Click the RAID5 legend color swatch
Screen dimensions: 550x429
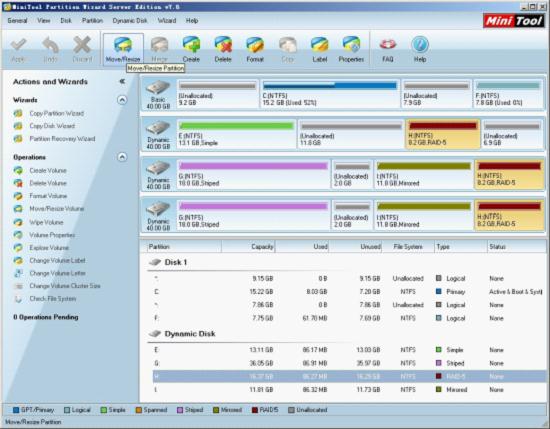point(255,410)
